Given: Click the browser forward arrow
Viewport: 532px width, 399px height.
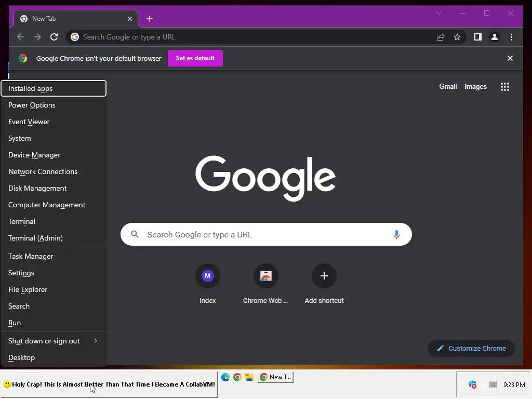Looking at the screenshot, I should pos(37,37).
